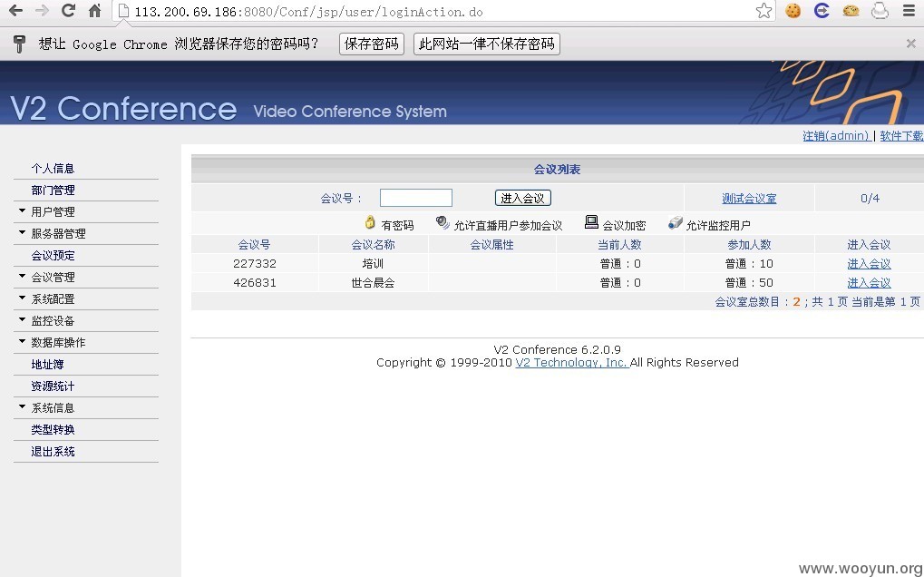Bookmark this page with the star icon
The height and width of the screenshot is (577, 924).
(764, 11)
